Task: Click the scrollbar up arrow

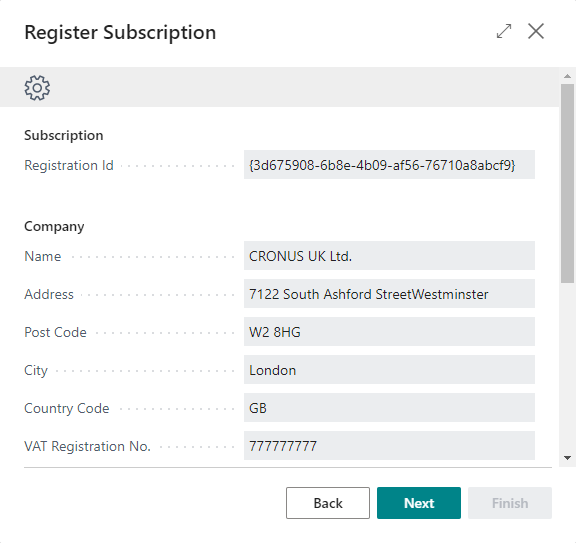Action: pos(567,76)
